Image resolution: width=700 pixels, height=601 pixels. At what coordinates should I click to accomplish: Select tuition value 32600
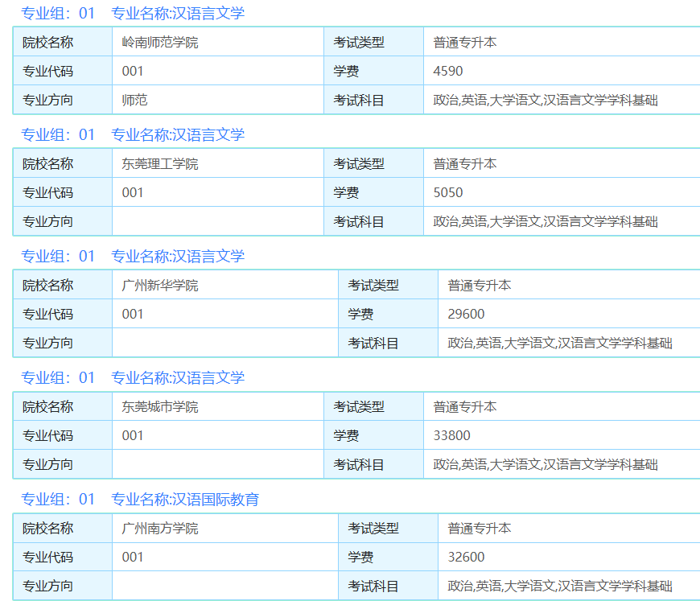coord(466,557)
